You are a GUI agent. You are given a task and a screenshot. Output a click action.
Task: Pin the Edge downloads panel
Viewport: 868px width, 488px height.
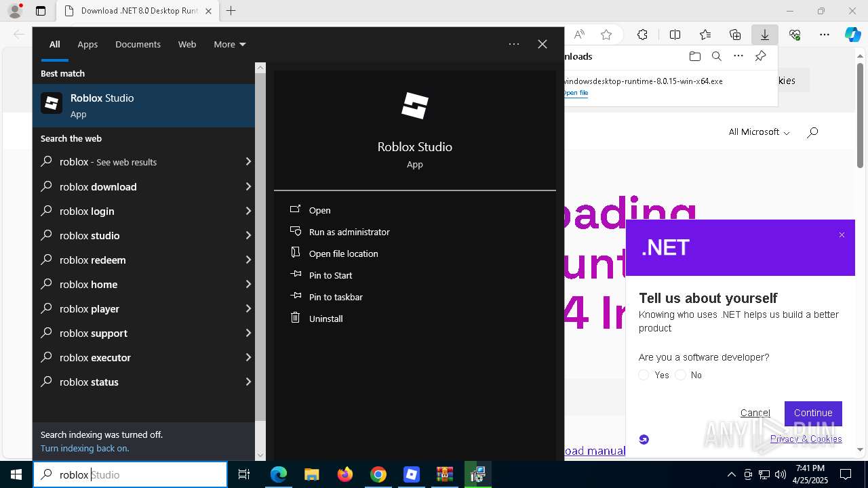tap(761, 56)
